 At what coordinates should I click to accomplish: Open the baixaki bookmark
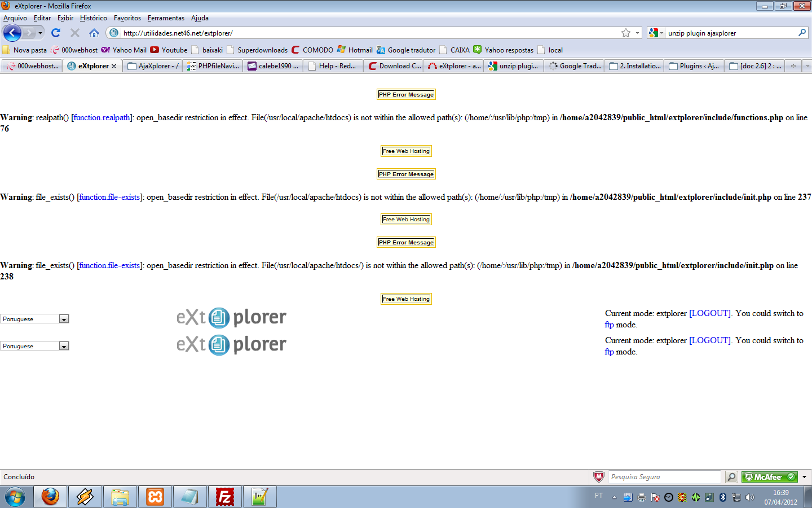207,50
